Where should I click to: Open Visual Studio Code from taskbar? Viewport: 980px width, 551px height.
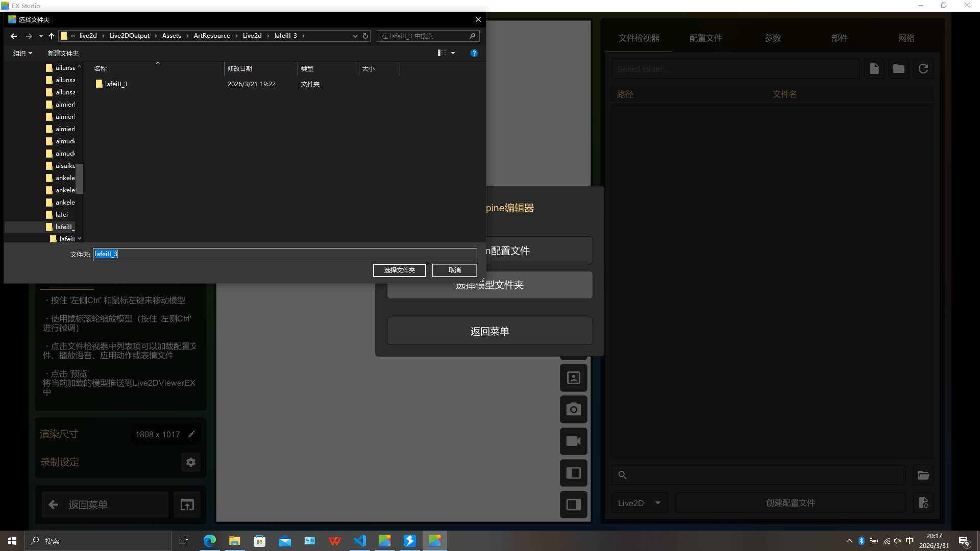pyautogui.click(x=359, y=541)
